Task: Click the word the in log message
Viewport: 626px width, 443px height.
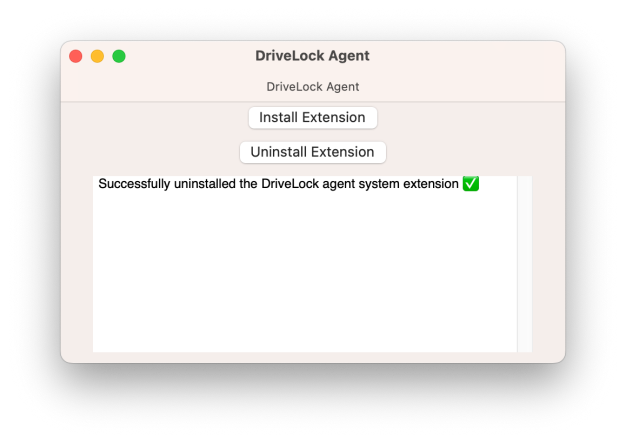Action: pos(248,184)
